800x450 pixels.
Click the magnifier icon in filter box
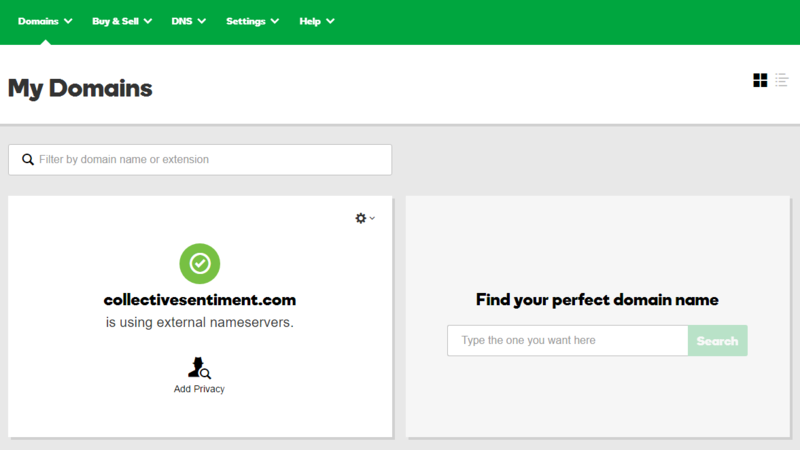28,160
